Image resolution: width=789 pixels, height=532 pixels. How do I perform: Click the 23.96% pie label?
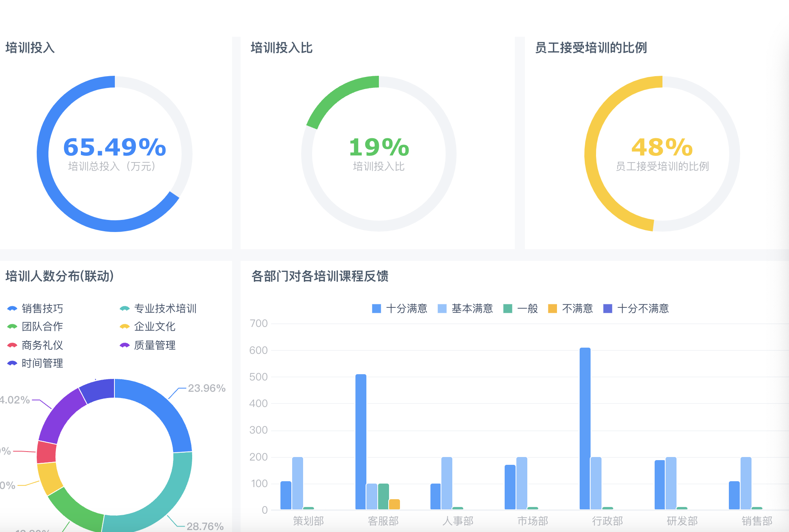(207, 388)
